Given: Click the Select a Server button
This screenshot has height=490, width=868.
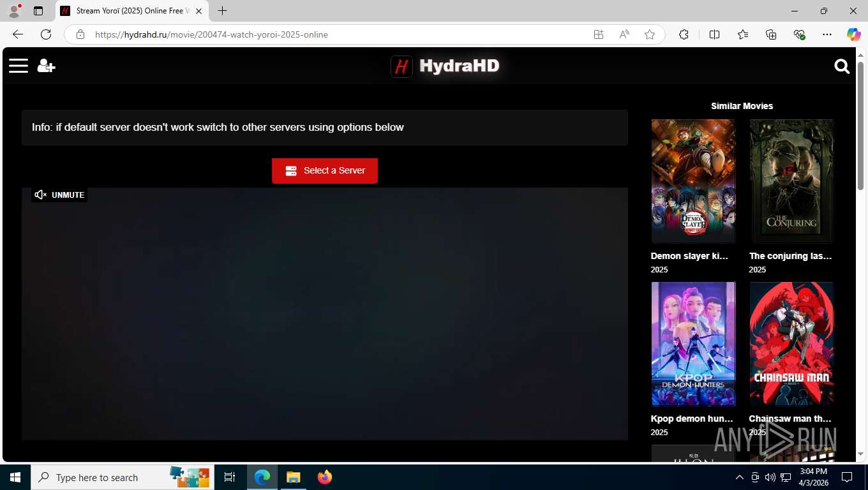Looking at the screenshot, I should click(x=325, y=171).
